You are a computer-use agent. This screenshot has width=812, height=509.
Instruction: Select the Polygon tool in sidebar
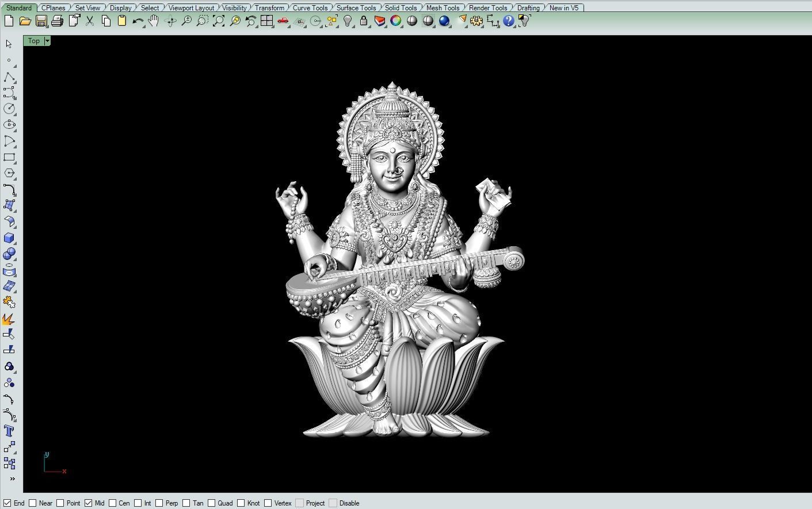9,173
